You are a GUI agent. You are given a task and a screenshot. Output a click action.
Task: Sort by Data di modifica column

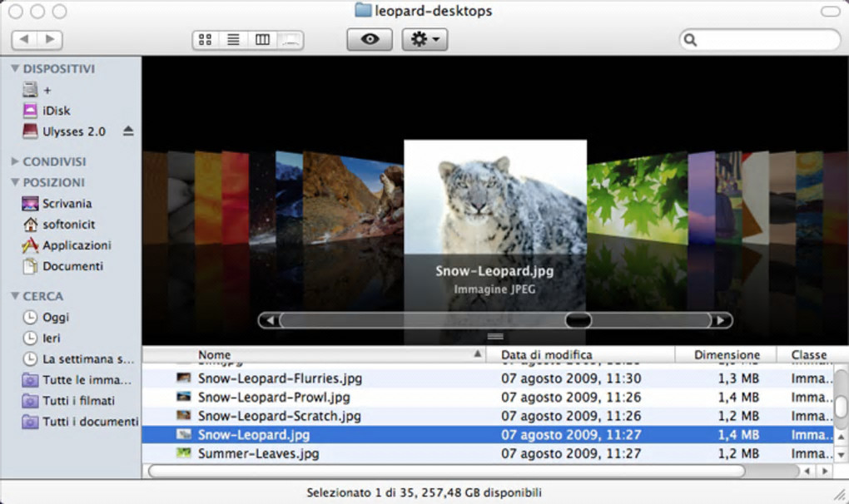580,355
